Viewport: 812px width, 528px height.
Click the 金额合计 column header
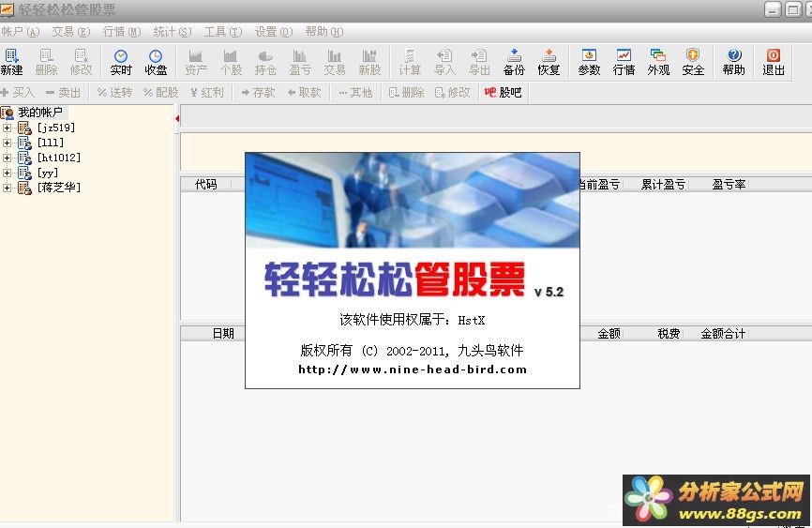click(723, 334)
